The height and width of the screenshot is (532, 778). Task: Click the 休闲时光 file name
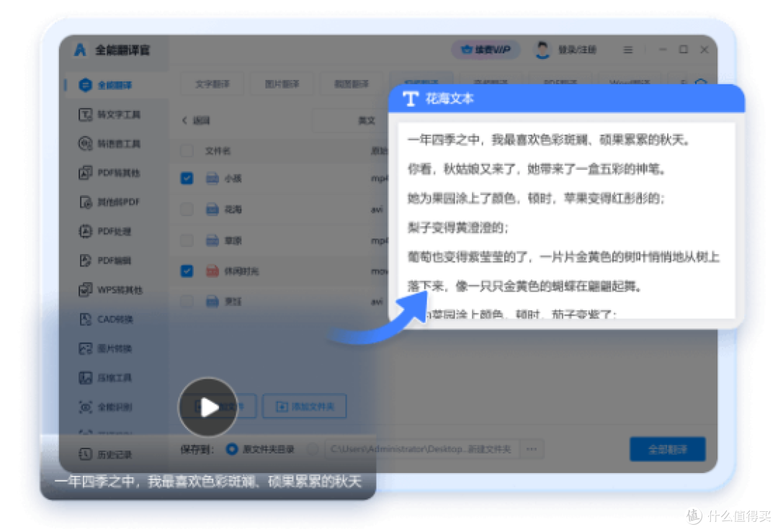241,271
